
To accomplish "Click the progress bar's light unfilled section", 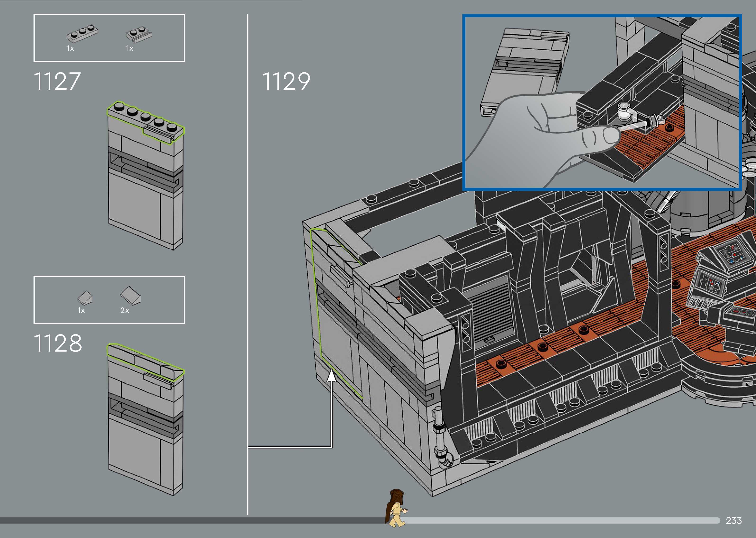I will 563,521.
